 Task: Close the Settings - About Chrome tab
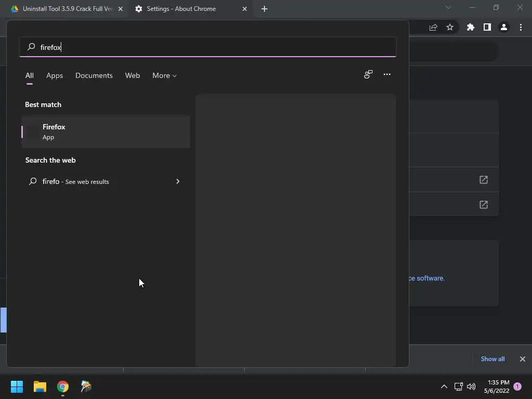pos(245,9)
